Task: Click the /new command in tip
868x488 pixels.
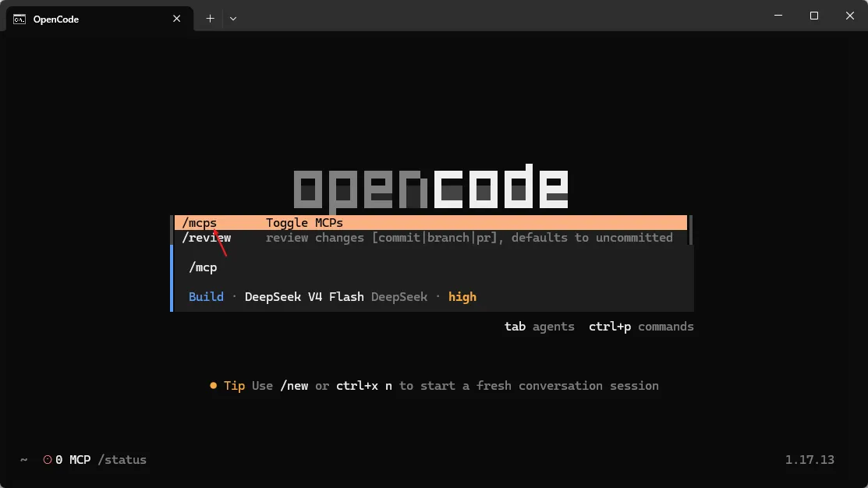Action: click(x=294, y=386)
